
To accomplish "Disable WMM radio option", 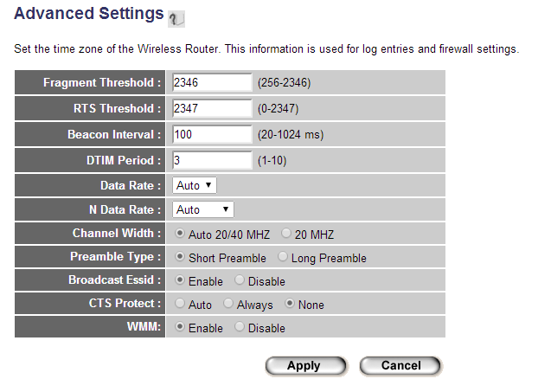I will pos(240,328).
